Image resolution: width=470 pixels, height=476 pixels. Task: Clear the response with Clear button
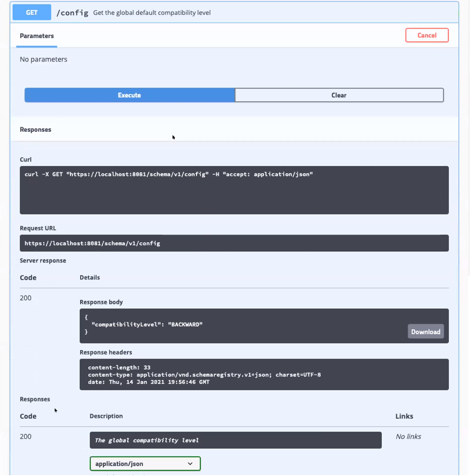(x=339, y=95)
